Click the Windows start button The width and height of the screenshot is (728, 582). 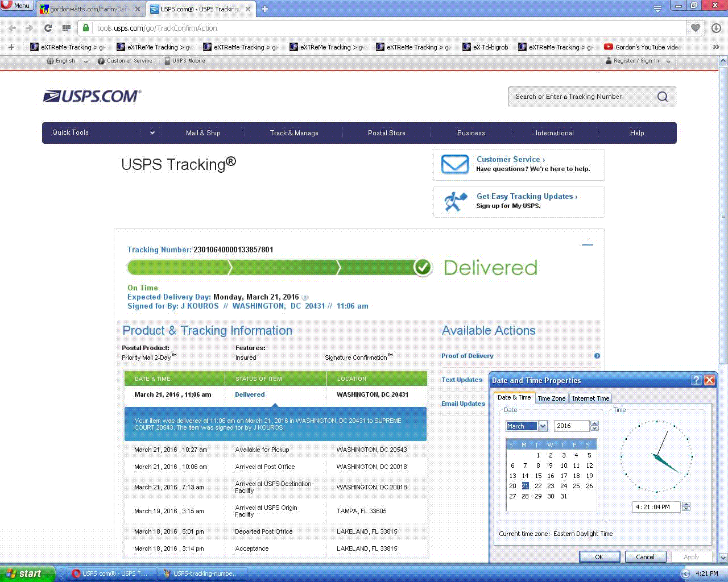(x=27, y=573)
